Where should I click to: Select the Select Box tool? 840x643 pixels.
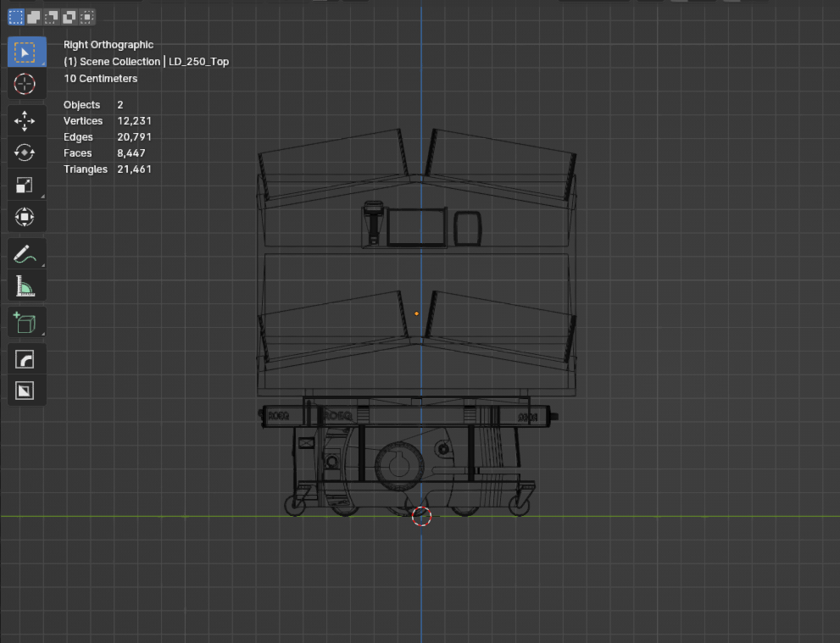coord(25,53)
